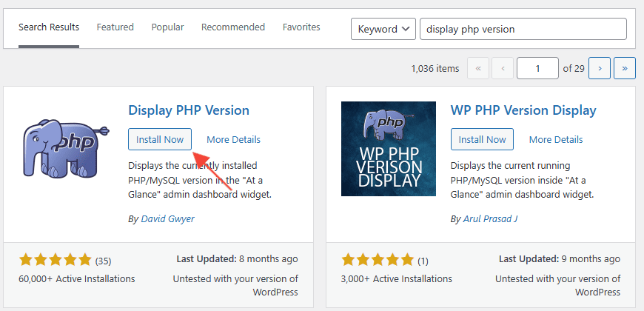Go to next page of results
The image size is (644, 311).
(x=600, y=68)
